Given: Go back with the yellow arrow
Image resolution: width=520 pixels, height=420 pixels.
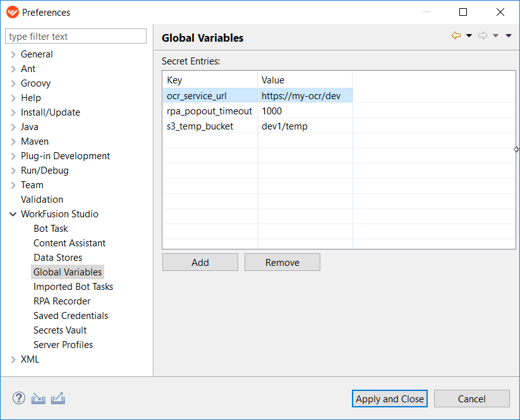Looking at the screenshot, I should [456, 35].
